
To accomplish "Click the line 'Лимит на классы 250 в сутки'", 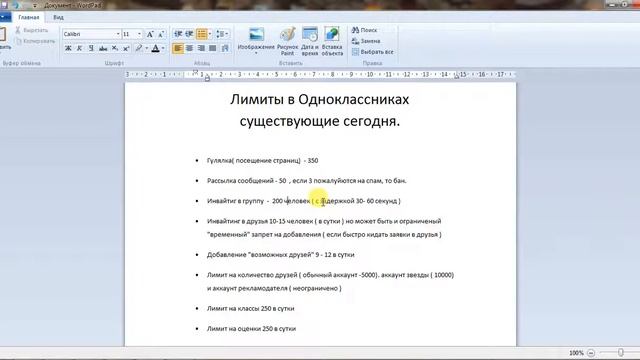I will [250, 308].
